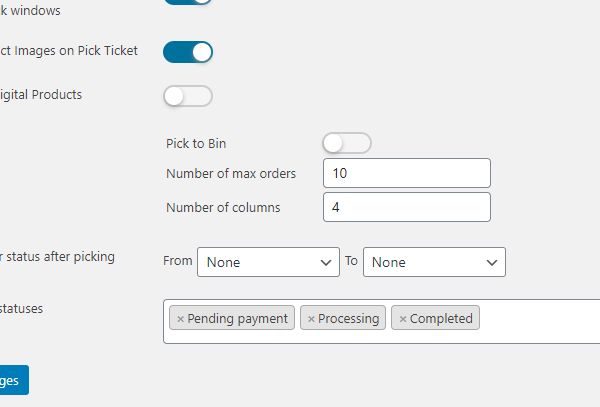Enable the Digital Products toggle
The height and width of the screenshot is (407, 600).
coord(188,96)
